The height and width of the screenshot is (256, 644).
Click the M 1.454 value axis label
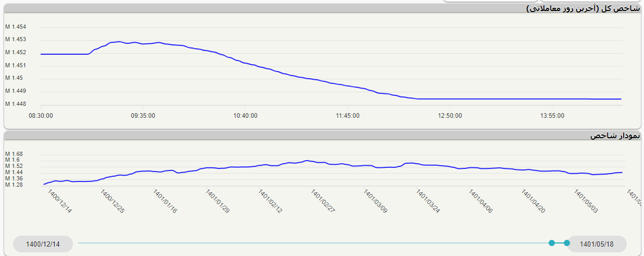16,27
